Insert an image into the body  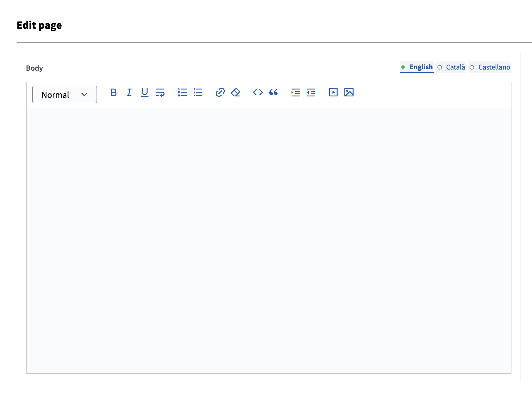(x=349, y=93)
